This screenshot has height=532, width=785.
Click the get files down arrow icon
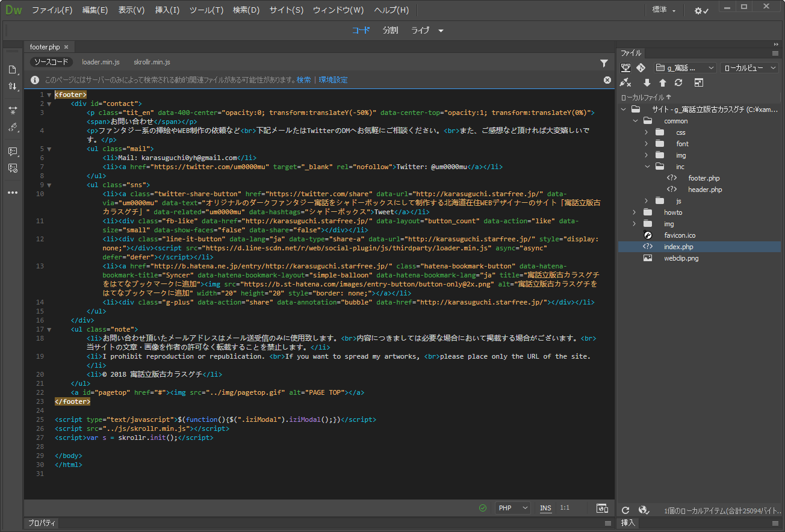point(647,83)
